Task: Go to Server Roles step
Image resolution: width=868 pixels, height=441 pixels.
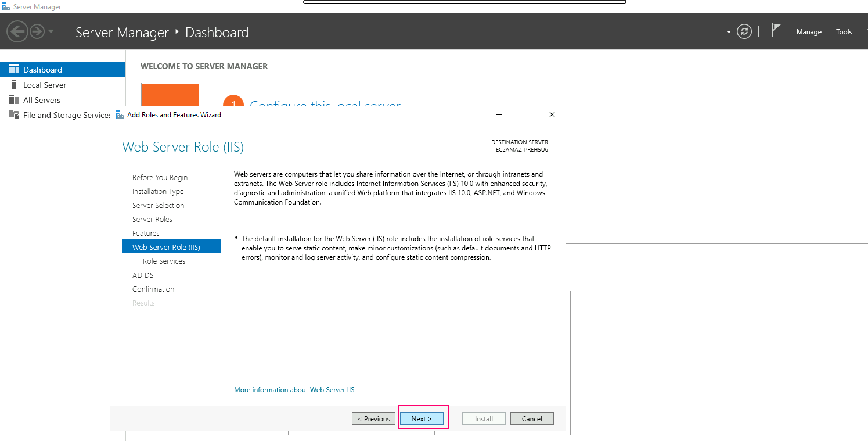Action: click(152, 220)
